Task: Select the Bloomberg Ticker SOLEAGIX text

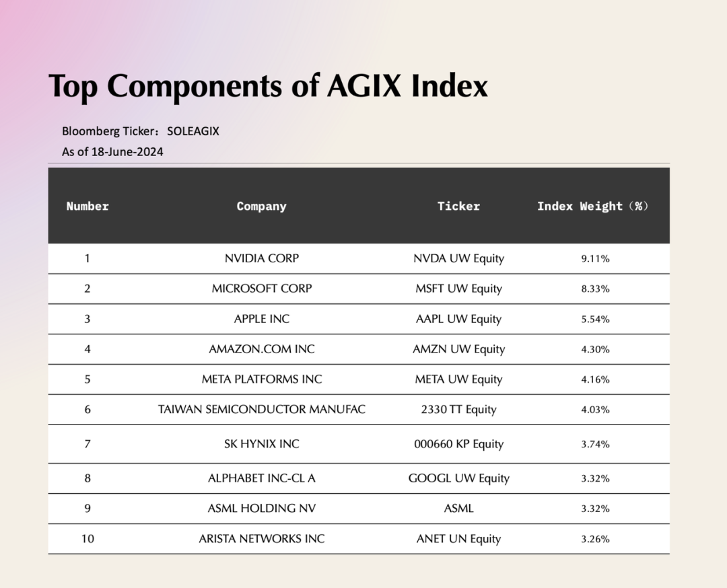Action: pos(141,131)
